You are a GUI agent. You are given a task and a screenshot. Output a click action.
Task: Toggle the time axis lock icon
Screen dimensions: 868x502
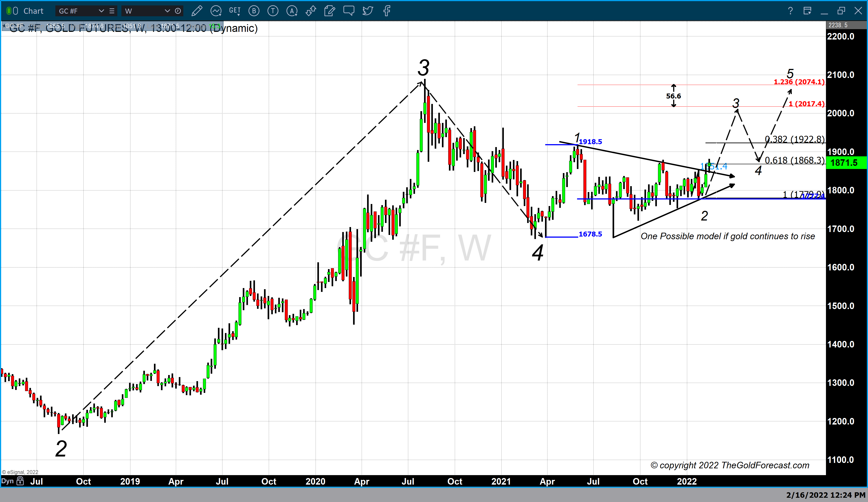[20, 481]
